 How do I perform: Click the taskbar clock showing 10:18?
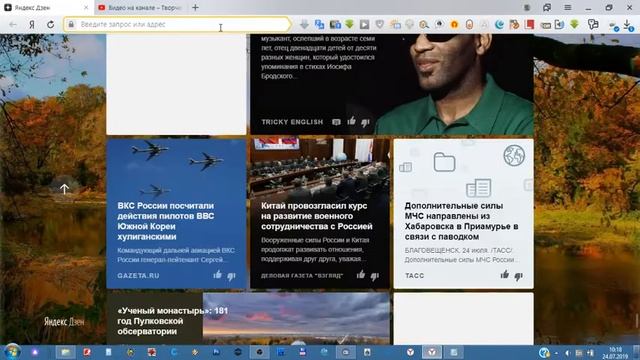tap(616, 353)
